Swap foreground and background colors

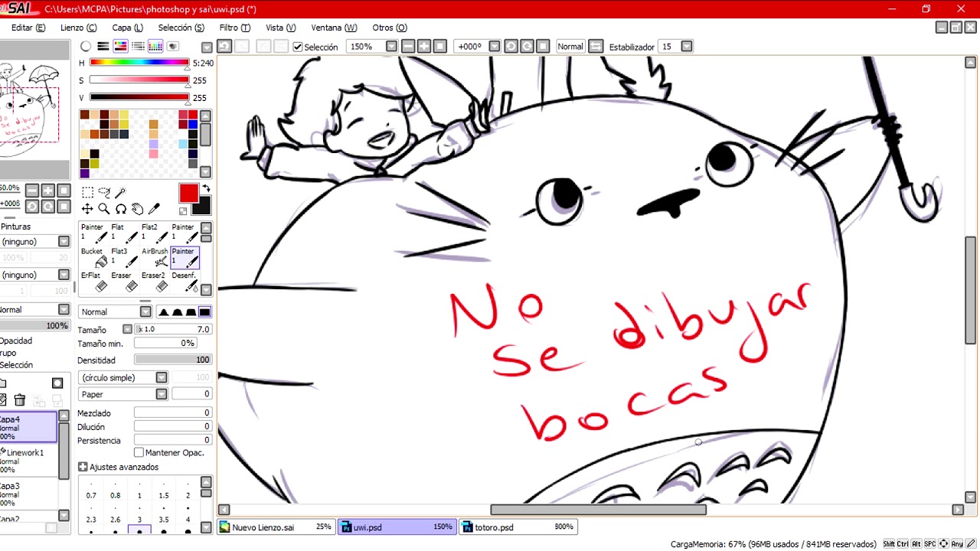coord(206,189)
